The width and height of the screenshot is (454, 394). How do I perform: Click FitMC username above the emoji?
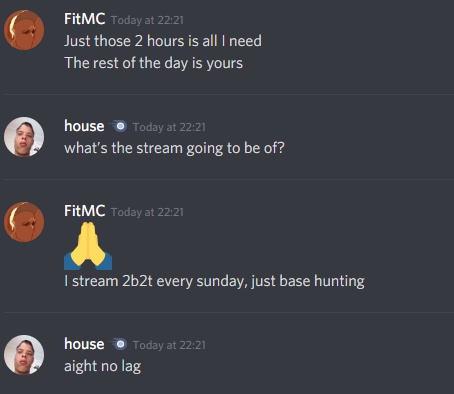[x=85, y=211]
